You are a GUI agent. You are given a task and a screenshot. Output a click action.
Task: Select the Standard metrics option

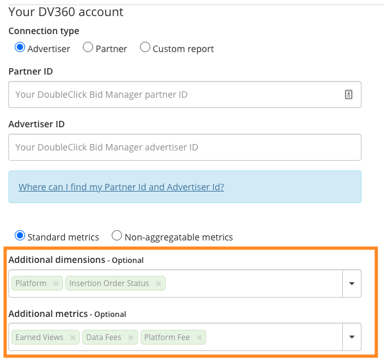(x=20, y=236)
